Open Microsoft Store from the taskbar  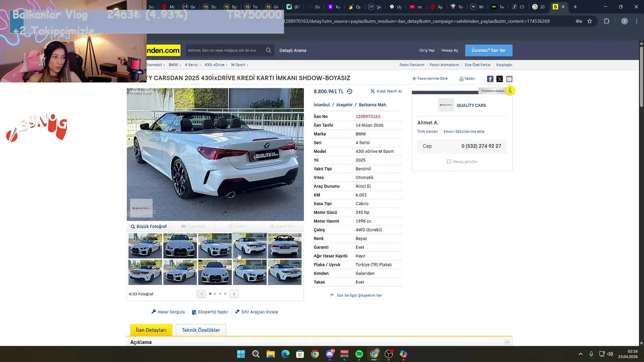[300, 354]
